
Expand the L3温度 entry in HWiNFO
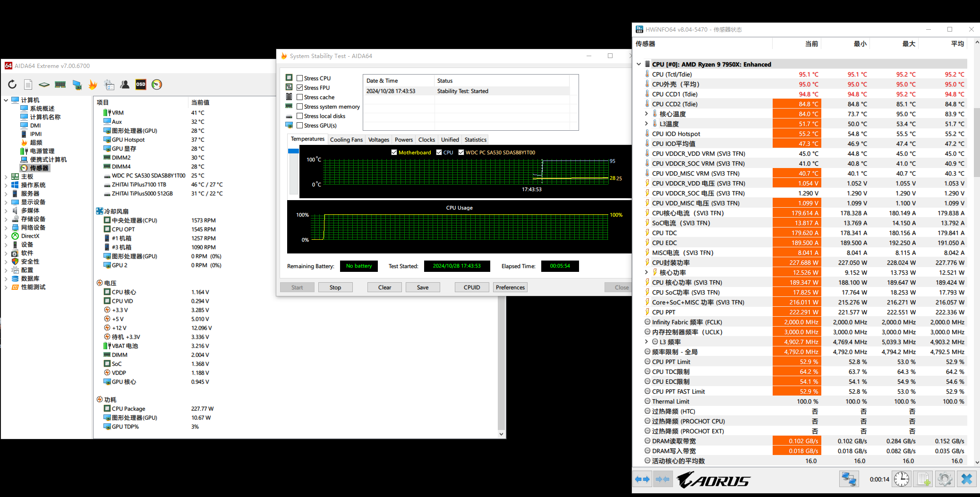[x=647, y=124]
